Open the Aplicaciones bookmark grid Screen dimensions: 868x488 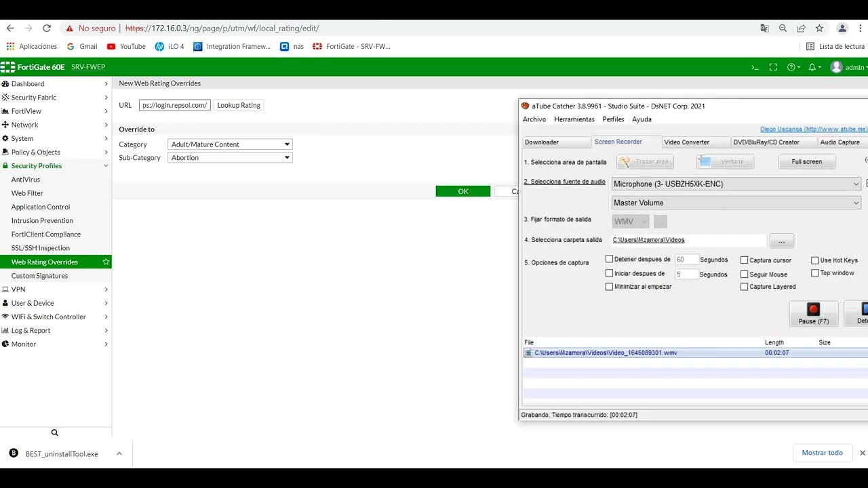pyautogui.click(x=32, y=47)
